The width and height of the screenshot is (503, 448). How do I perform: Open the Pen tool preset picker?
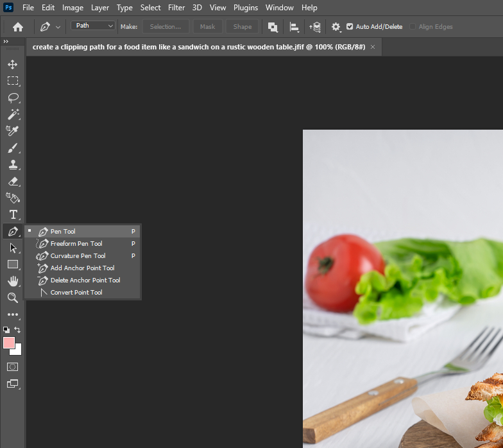point(58,27)
